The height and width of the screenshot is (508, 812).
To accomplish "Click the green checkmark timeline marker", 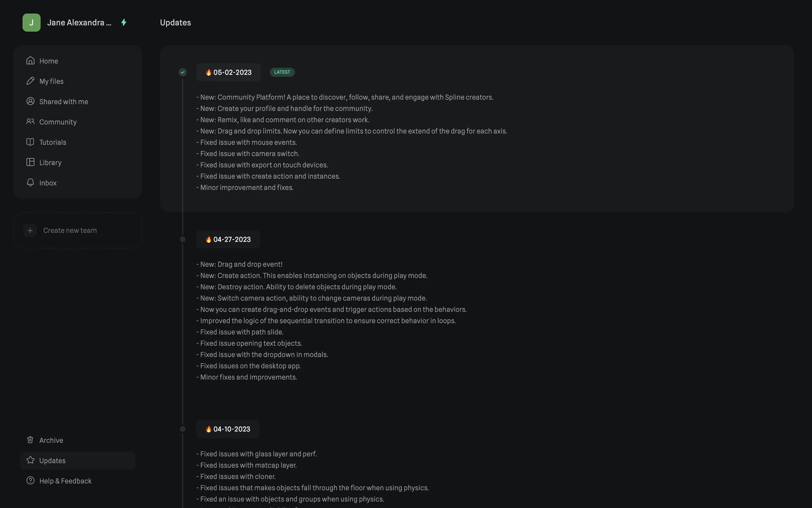I will pyautogui.click(x=183, y=72).
